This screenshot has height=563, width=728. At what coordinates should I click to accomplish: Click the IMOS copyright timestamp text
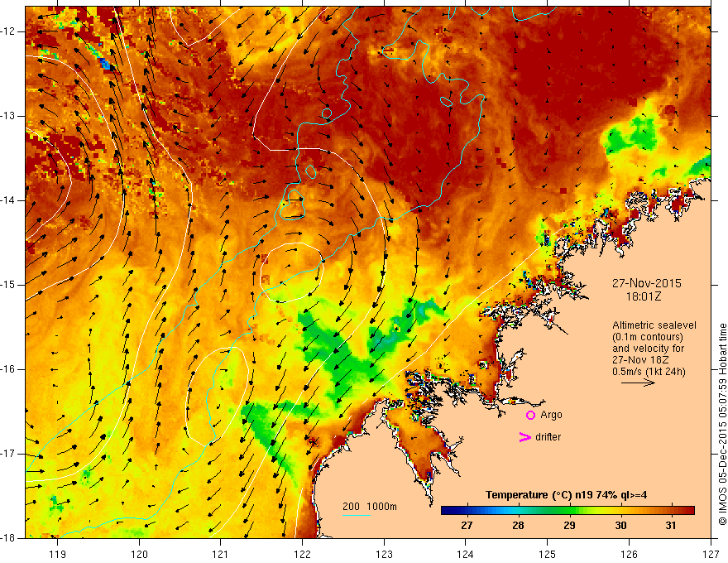(x=722, y=425)
